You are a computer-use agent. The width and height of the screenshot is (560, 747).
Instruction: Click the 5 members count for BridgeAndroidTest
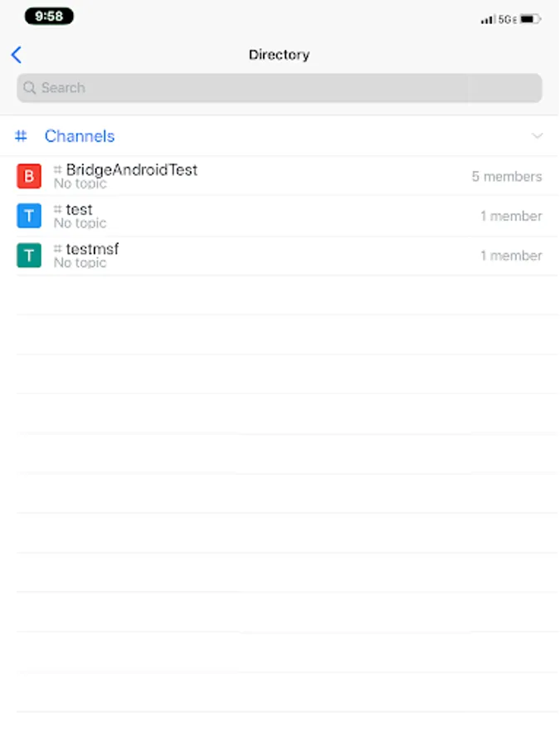(x=506, y=176)
